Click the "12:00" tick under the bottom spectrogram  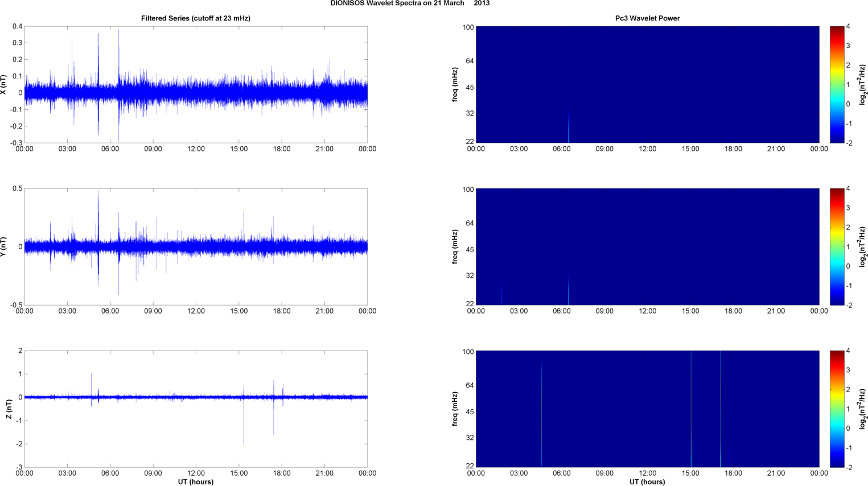[647, 473]
